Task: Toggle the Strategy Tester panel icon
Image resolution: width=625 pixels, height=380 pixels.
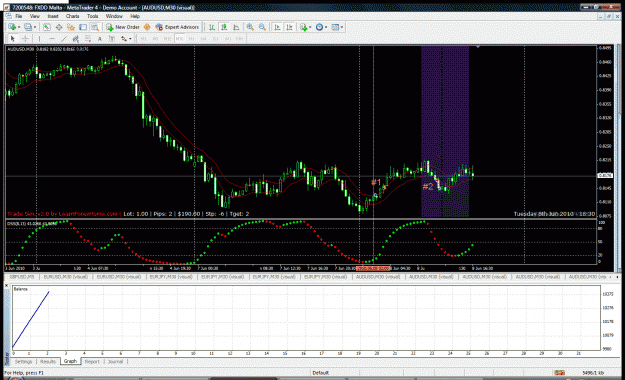Action: pyautogui.click(x=95, y=27)
